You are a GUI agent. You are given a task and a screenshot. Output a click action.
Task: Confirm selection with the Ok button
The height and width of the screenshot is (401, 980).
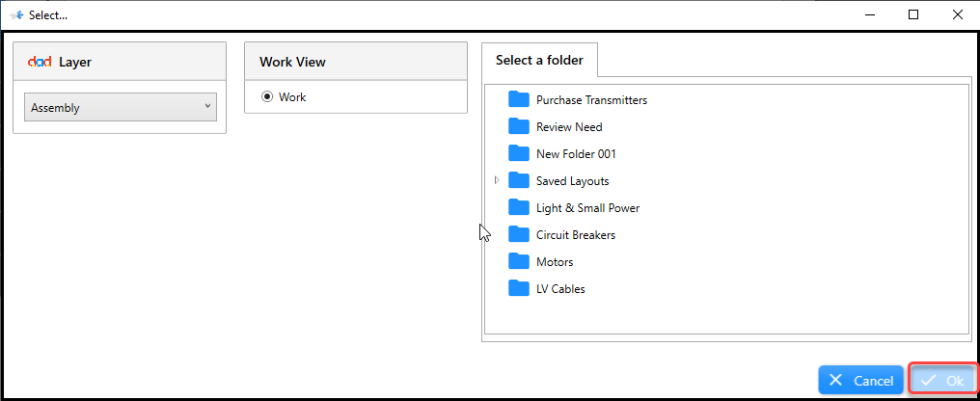click(942, 381)
